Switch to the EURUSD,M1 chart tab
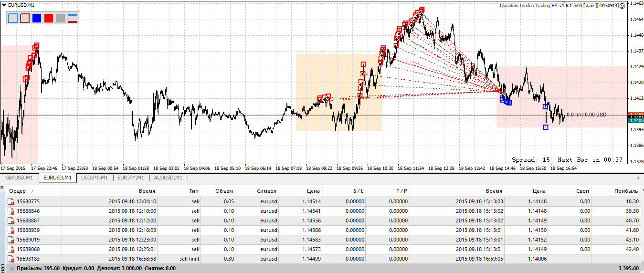 57,178
